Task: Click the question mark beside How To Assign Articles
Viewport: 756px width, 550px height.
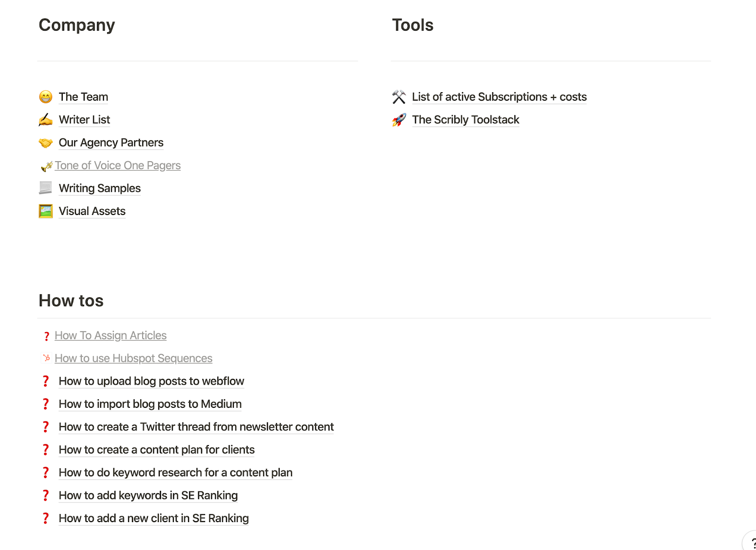Action: point(46,336)
